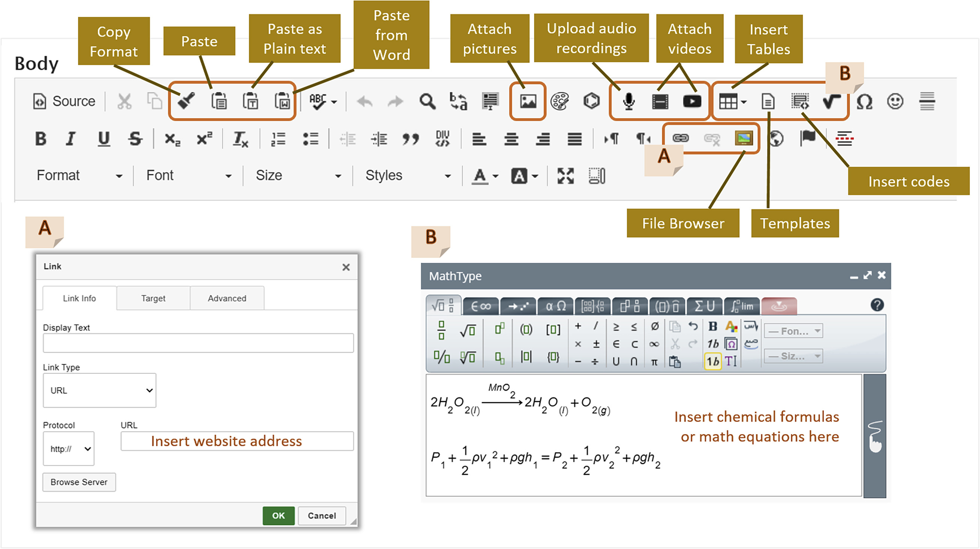Image resolution: width=980 pixels, height=549 pixels.
Task: Click the microphone audio recording icon
Action: 629,101
